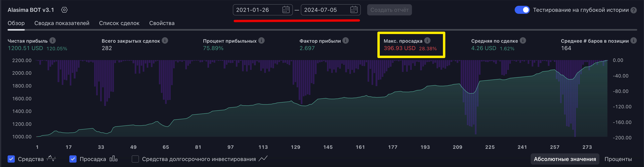644x167 pixels.
Task: Open the Сводка показателей tab
Action: pyautogui.click(x=62, y=23)
